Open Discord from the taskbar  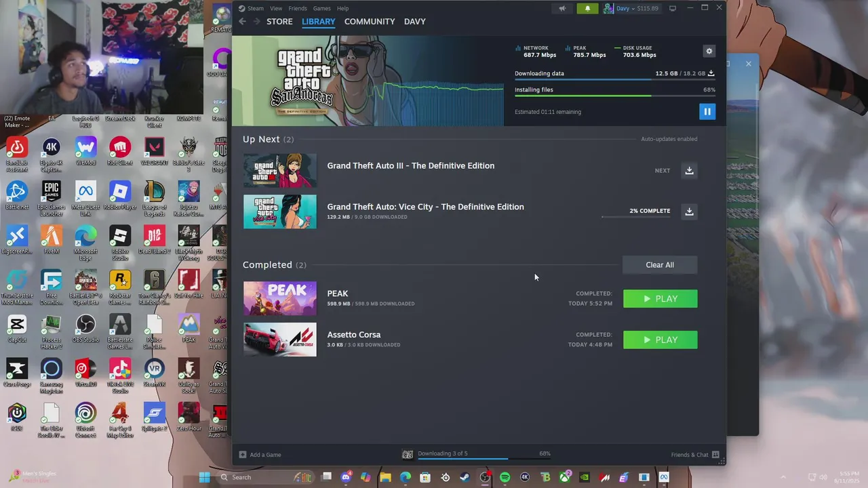[x=346, y=477]
